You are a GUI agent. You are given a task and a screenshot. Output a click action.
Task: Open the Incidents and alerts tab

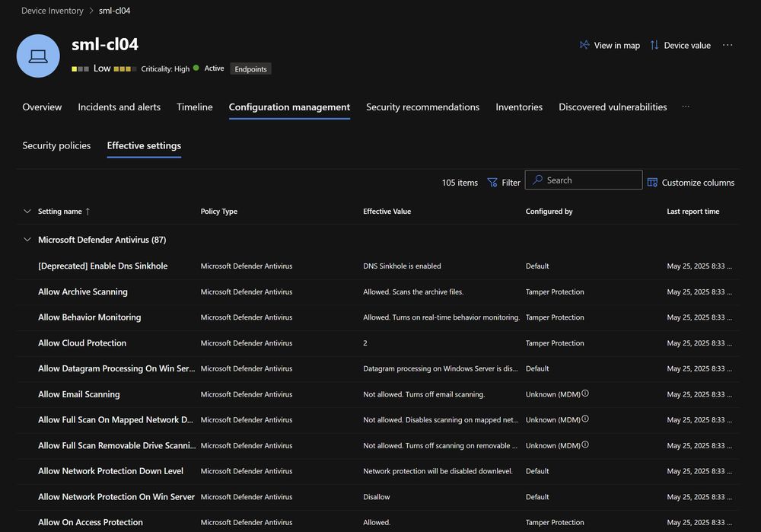(x=119, y=107)
